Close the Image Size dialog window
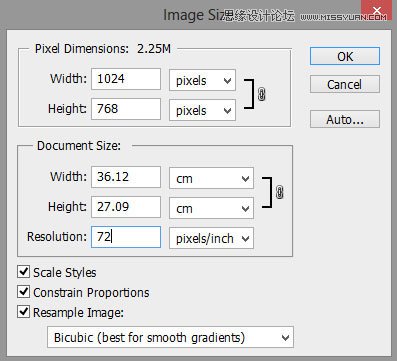Viewport: 397px width, 361px height. click(x=377, y=11)
